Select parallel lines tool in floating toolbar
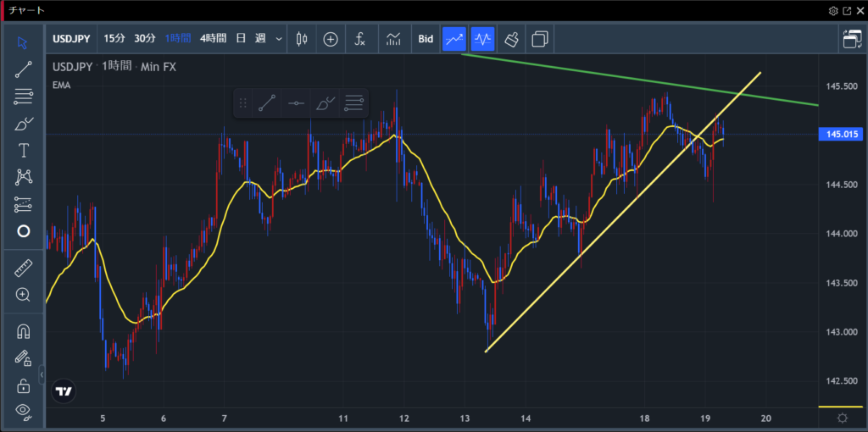Viewport: 868px width, 432px height. pos(353,102)
